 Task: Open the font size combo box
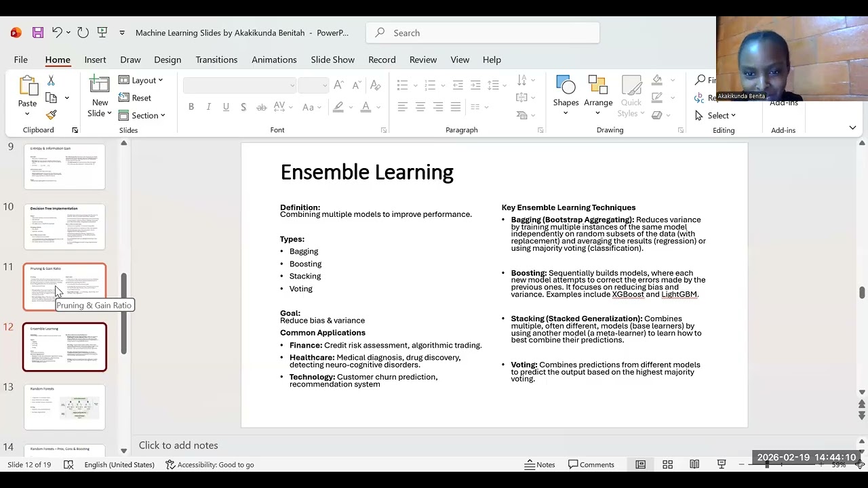pyautogui.click(x=313, y=85)
